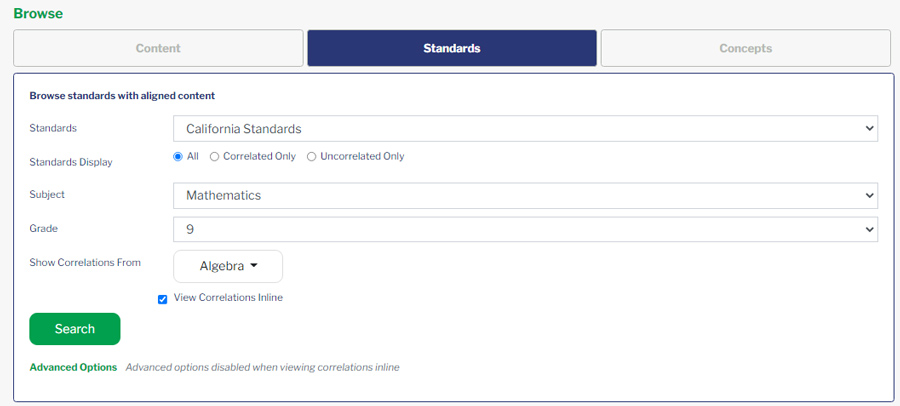Uncheck the View Correlations Inline checkbox
The height and width of the screenshot is (406, 900).
coord(162,299)
